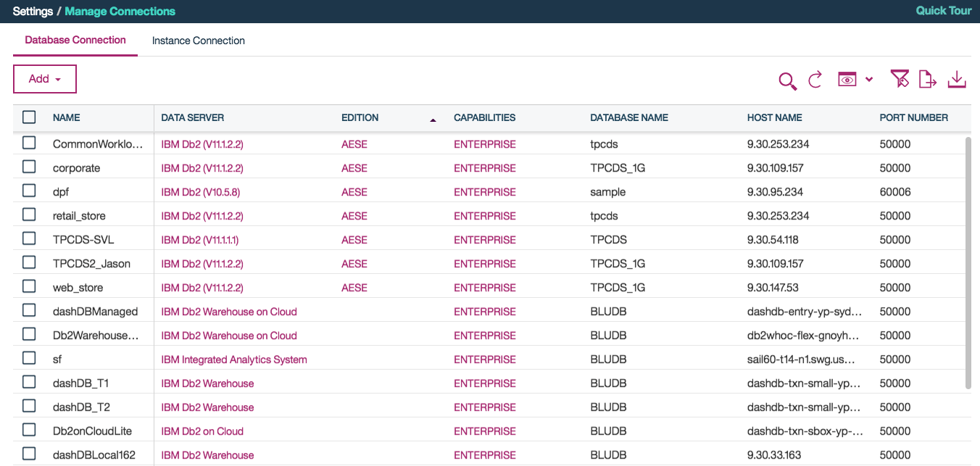Open IBM Db2 (V10.5.8) link for dpf

click(201, 192)
